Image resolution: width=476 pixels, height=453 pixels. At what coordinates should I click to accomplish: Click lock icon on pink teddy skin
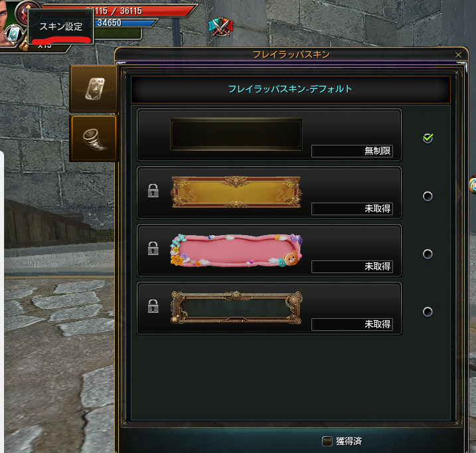tap(153, 248)
